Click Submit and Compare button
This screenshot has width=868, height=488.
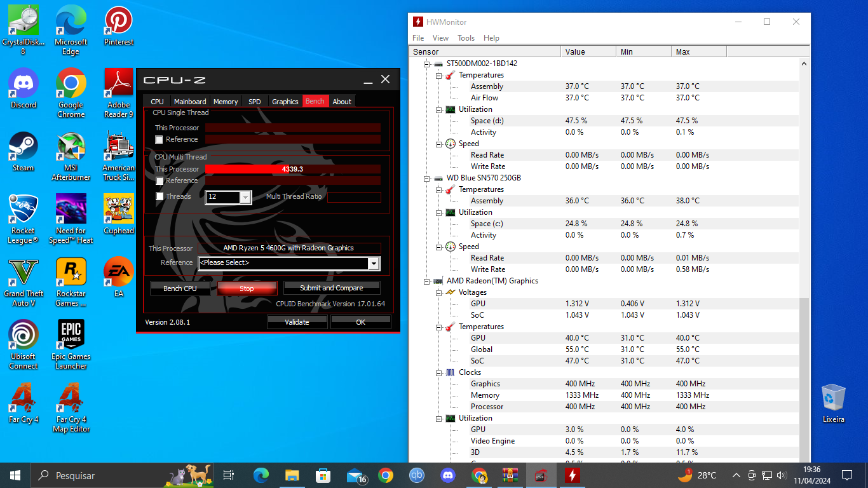(332, 288)
